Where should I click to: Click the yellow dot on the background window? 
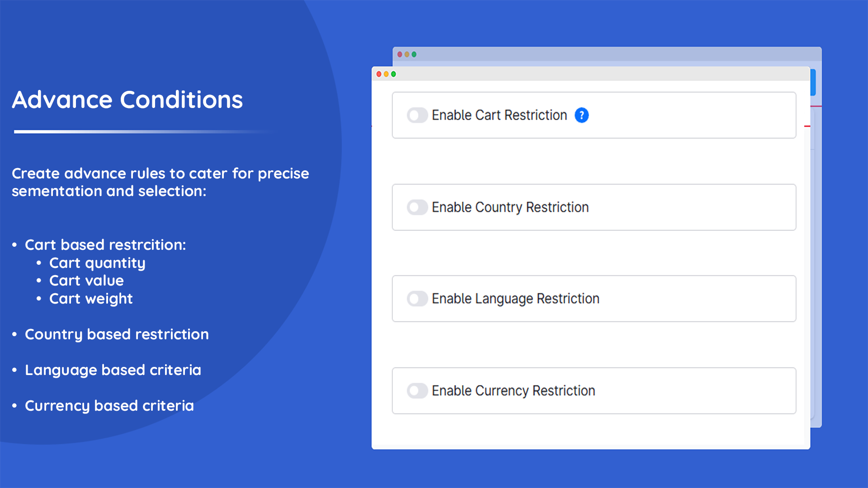pyautogui.click(x=407, y=54)
